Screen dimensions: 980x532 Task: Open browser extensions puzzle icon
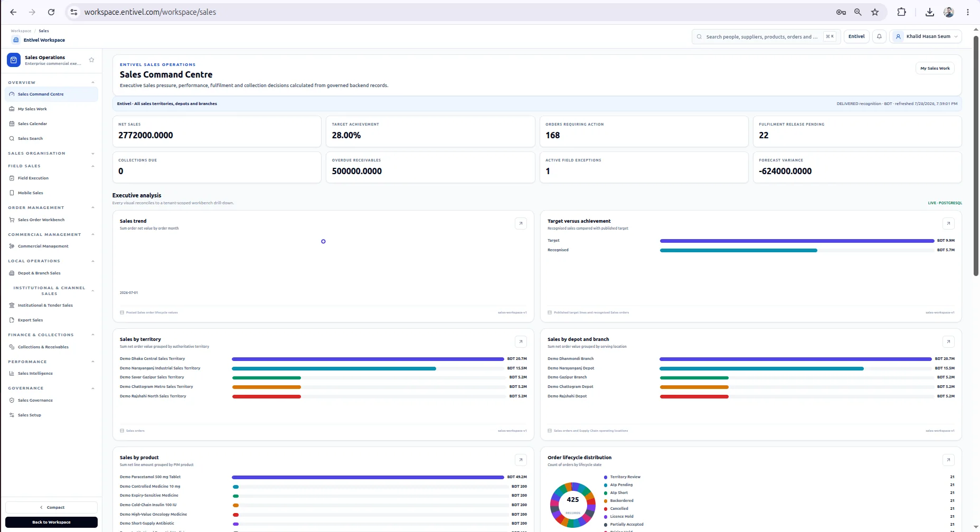click(x=902, y=12)
